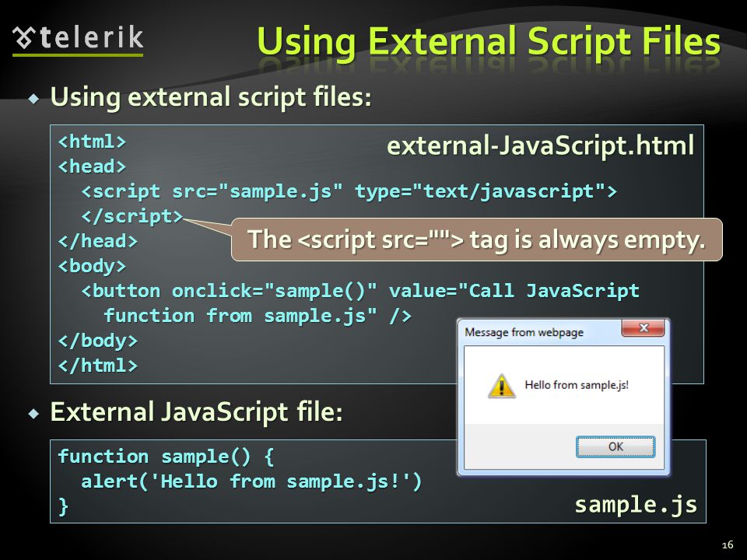Click OK in the message dialog
This screenshot has width=747, height=560.
(615, 446)
